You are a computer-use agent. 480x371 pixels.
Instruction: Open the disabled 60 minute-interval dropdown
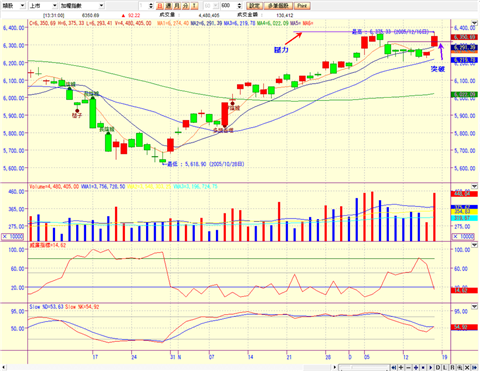tap(211, 6)
